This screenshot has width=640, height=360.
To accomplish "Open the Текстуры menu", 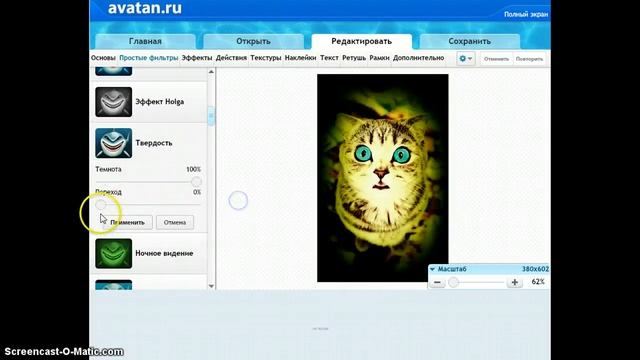I will (x=266, y=58).
